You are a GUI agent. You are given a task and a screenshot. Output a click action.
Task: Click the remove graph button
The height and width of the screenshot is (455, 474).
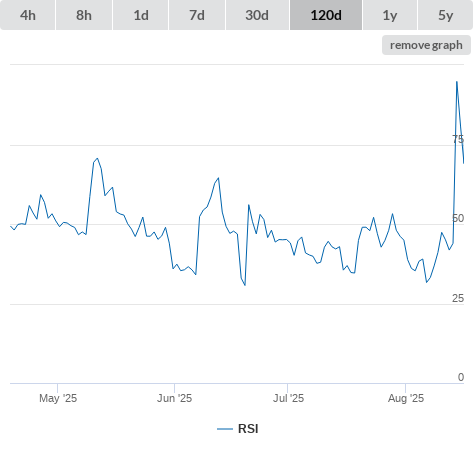pos(426,45)
